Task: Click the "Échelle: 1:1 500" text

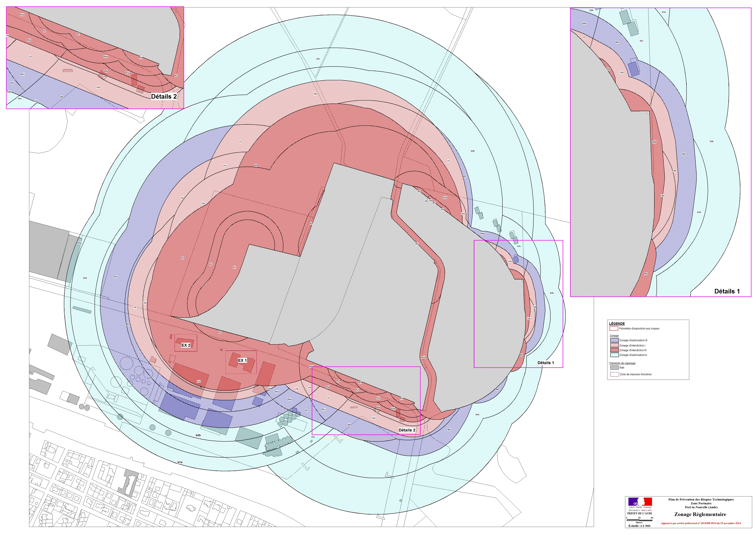Action: 639,526
